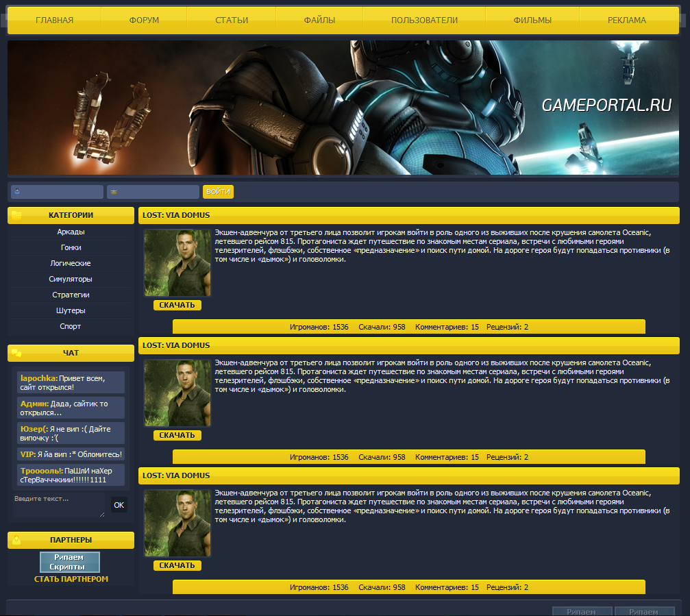The image size is (690, 616).
Task: Click the password login field
Action: 153,192
